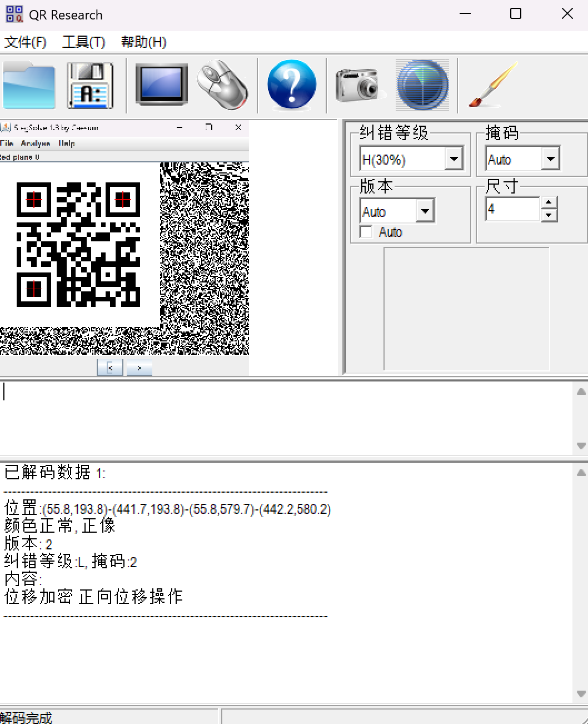Viewport: 588px width, 724px height.
Task: Open help via the blue question mark icon
Action: [x=291, y=85]
